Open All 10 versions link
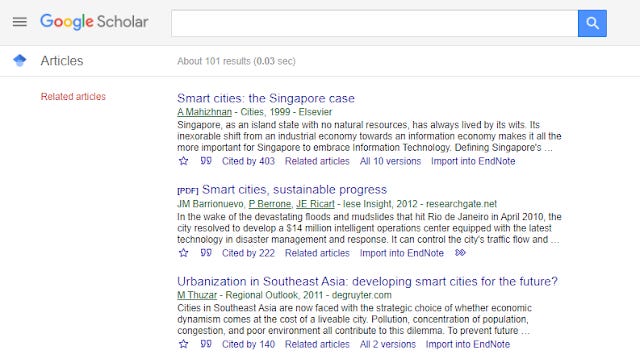Screen dimensions: 640x363 (x=390, y=161)
